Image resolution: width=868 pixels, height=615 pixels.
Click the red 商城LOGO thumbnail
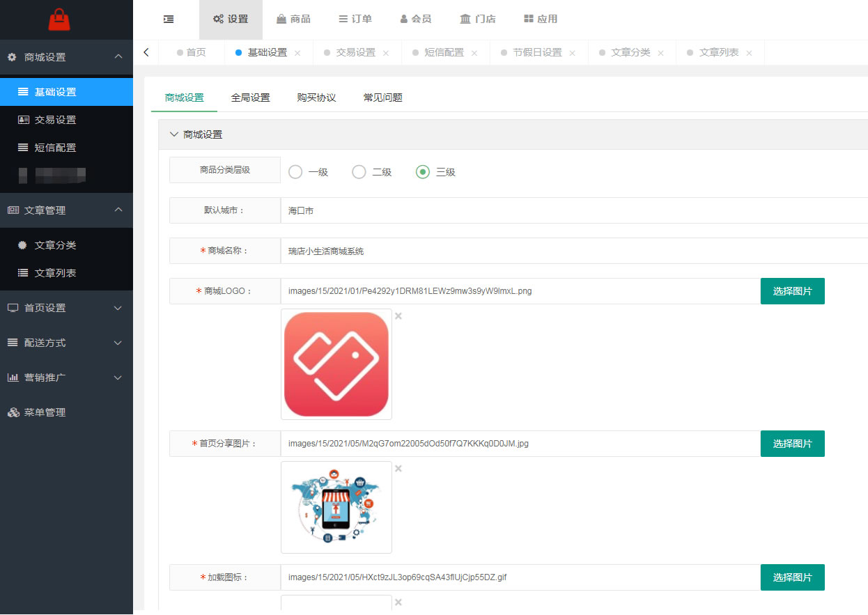pyautogui.click(x=336, y=364)
